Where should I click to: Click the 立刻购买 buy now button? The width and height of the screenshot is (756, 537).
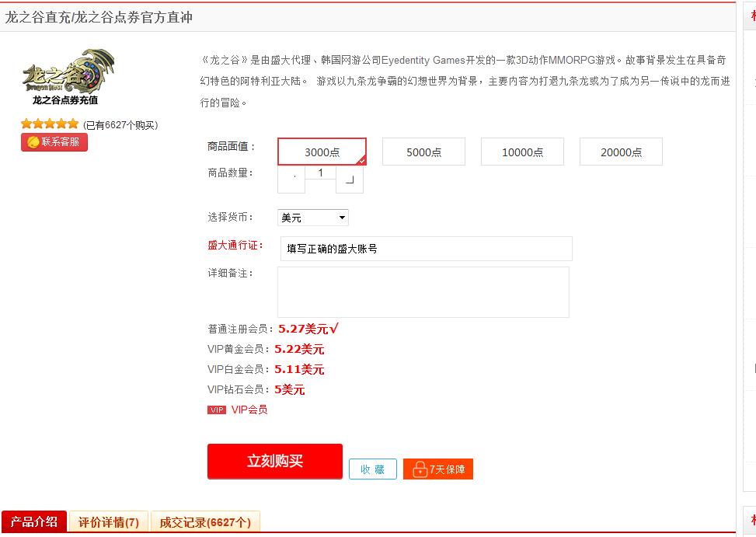(275, 462)
